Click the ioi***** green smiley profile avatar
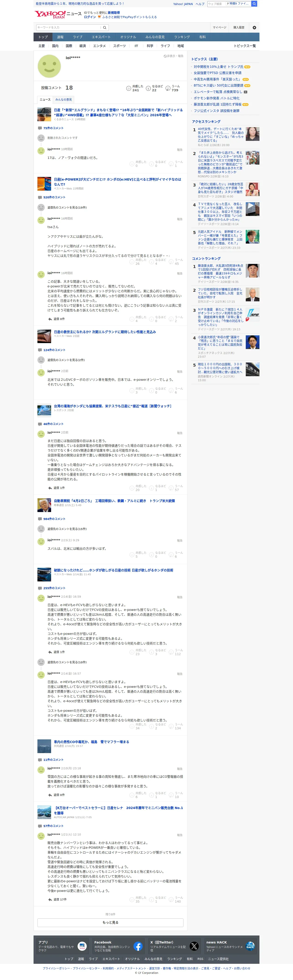The height and width of the screenshot is (980, 293). click(x=49, y=66)
